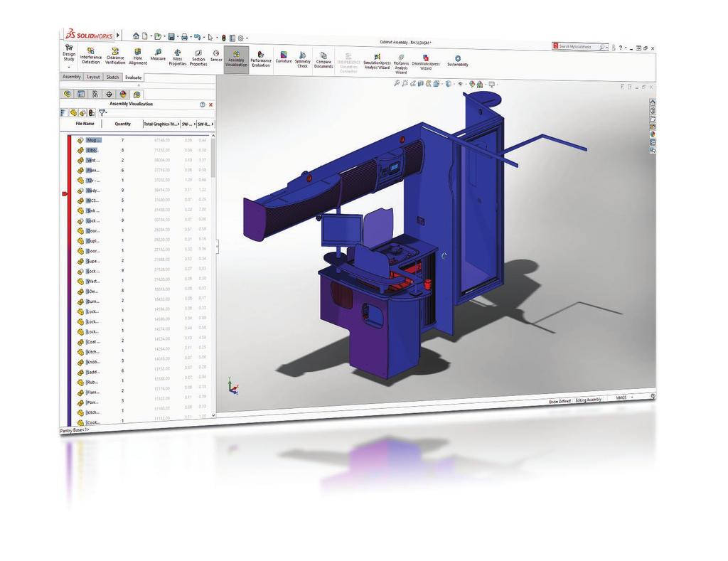Select the 'Dupl...' component row

(141, 241)
